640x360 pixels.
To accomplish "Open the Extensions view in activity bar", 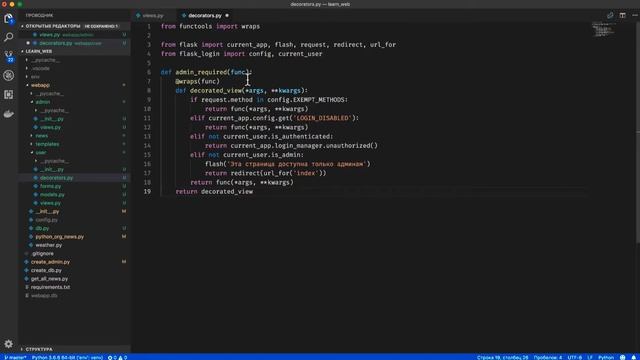I will pyautogui.click(x=9, y=94).
